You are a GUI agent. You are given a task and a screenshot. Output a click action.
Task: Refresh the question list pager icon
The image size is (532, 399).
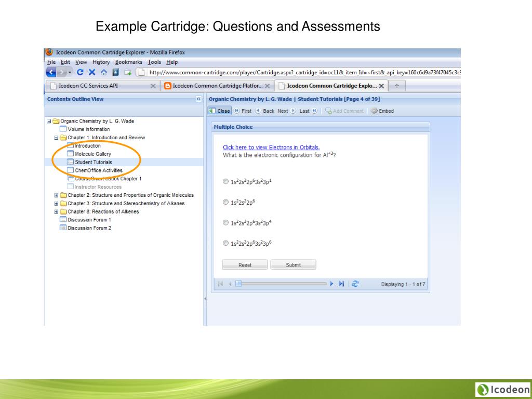tap(355, 284)
